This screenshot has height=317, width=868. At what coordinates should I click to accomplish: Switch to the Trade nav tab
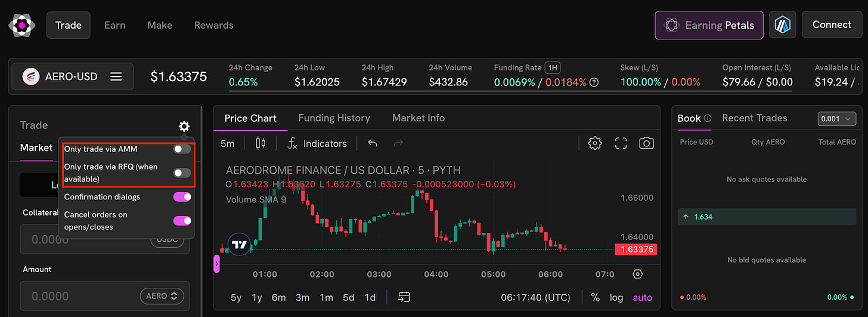[68, 25]
